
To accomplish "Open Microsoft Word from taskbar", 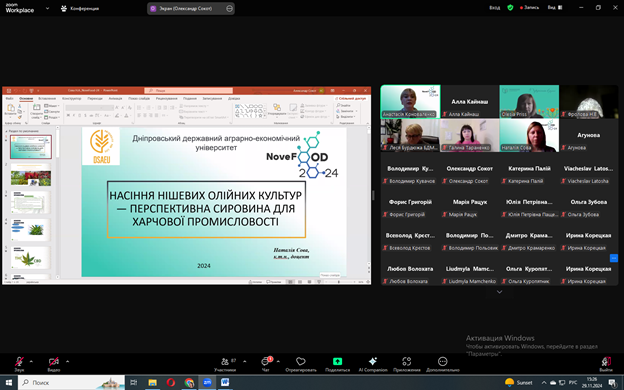I will tap(225, 382).
